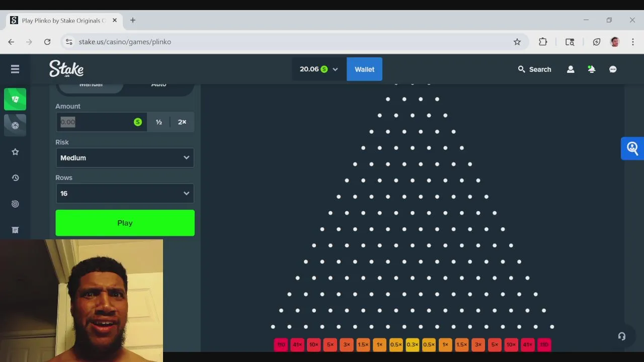Image resolution: width=644 pixels, height=362 pixels.
Task: Open the Rows dropdown showing 16
Action: tap(125, 194)
